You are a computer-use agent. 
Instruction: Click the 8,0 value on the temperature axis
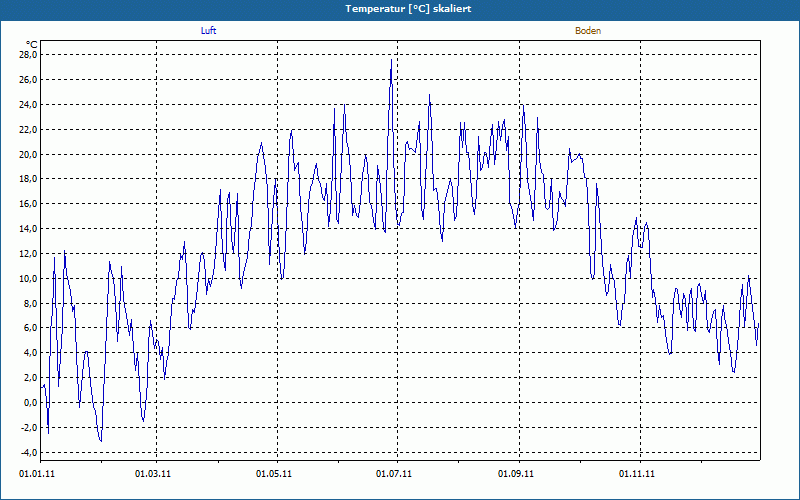tap(31, 304)
